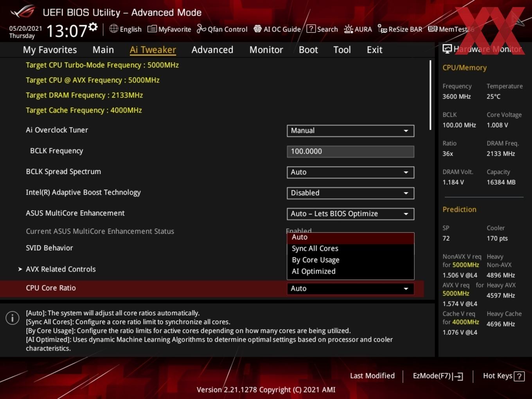Image resolution: width=532 pixels, height=399 pixels.
Task: Click the Cooler 170 pts value
Action: coord(497,238)
